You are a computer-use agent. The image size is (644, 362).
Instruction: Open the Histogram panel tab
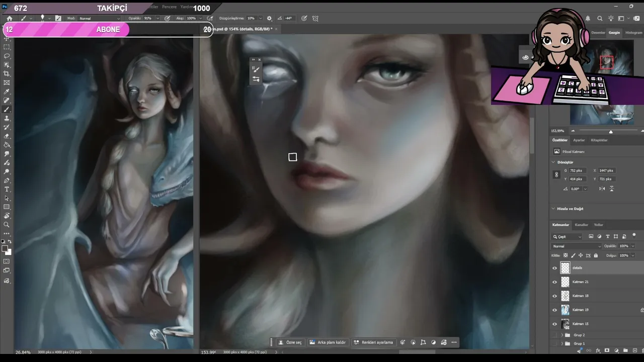(x=633, y=33)
